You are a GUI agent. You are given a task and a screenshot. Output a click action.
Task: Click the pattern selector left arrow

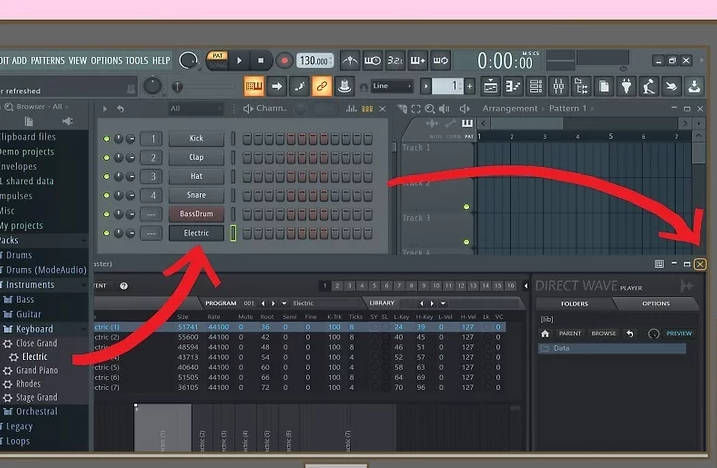tap(426, 86)
